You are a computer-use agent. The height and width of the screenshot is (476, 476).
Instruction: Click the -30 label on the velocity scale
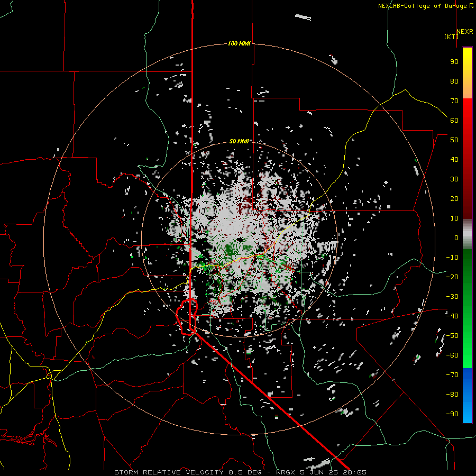pyautogui.click(x=452, y=297)
